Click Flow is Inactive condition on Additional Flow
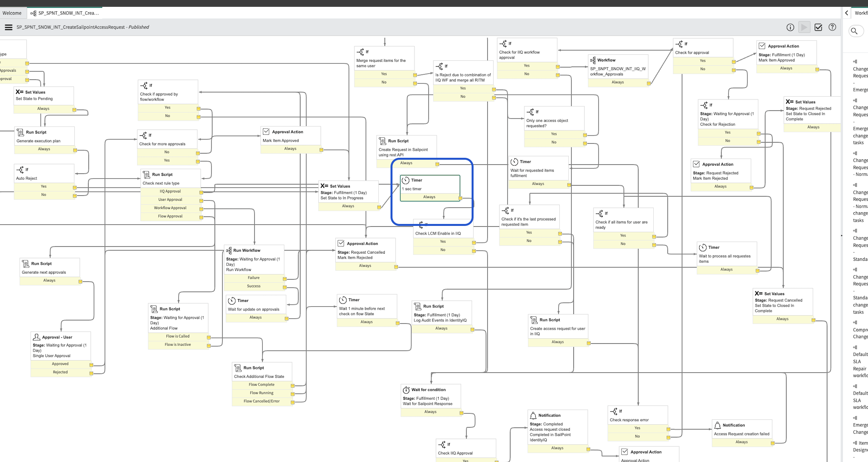 (178, 345)
